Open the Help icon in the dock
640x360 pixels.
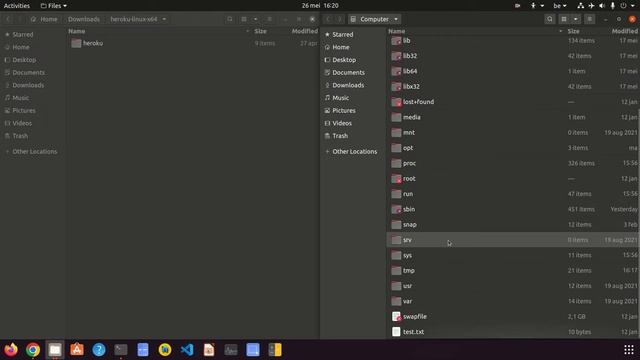point(99,350)
